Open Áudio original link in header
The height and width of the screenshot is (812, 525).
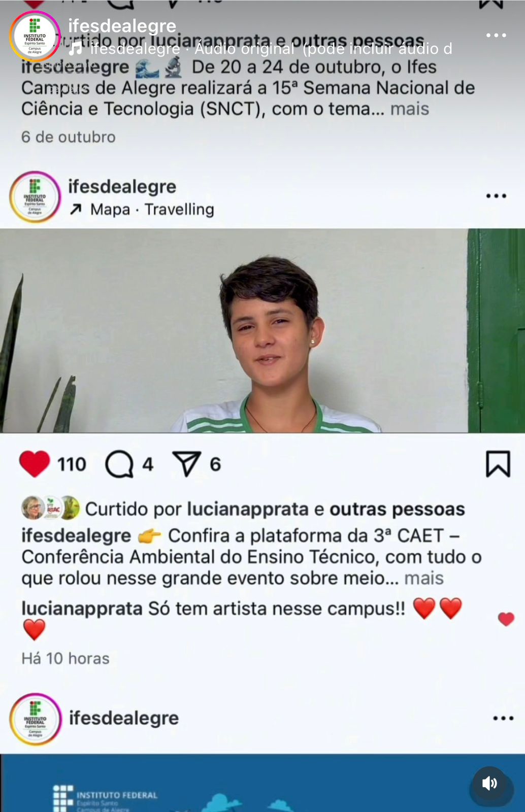245,49
